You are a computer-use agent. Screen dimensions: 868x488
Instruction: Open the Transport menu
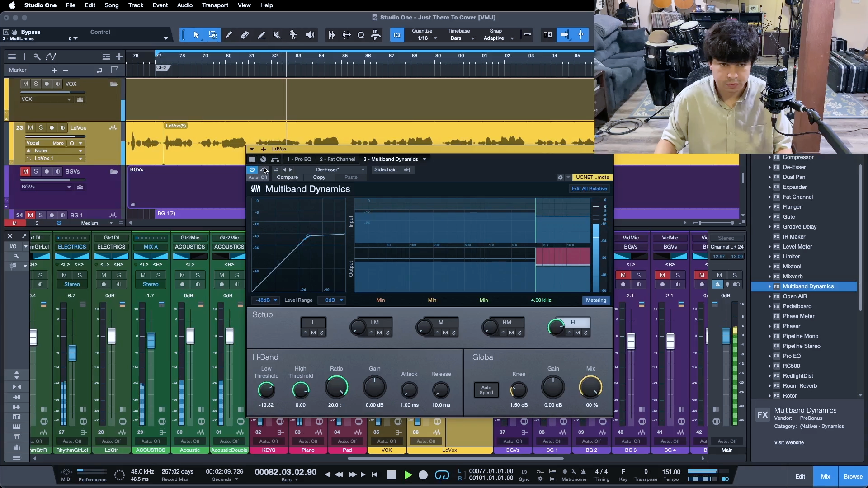point(215,5)
